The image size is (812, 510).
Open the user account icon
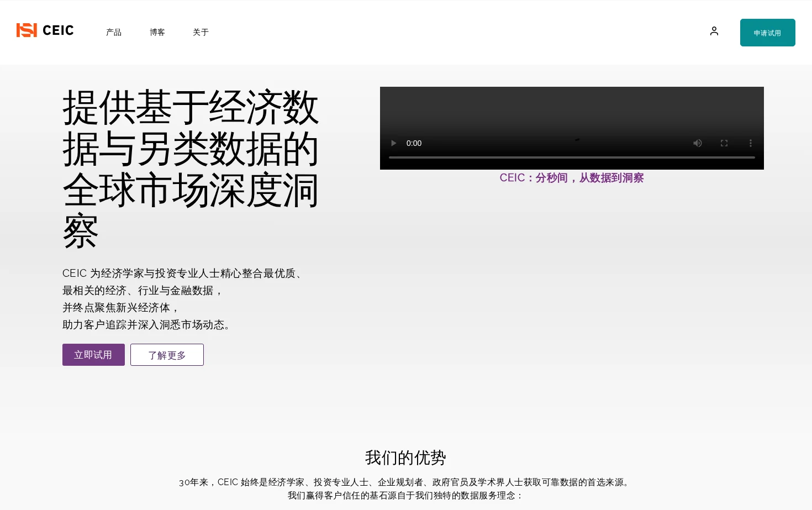coord(714,31)
